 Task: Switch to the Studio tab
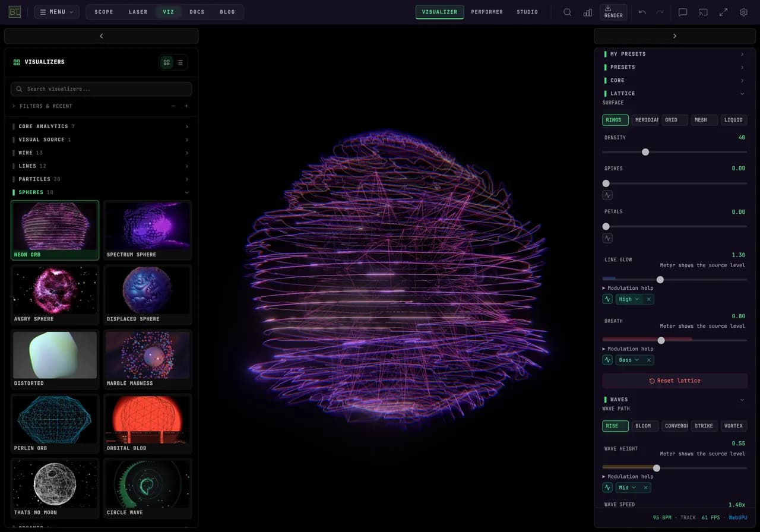pos(527,12)
